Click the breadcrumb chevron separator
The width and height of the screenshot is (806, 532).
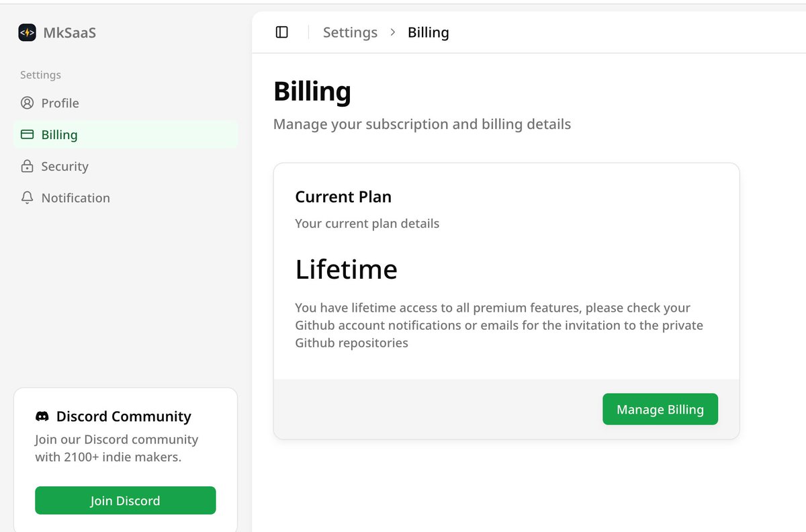coord(393,32)
